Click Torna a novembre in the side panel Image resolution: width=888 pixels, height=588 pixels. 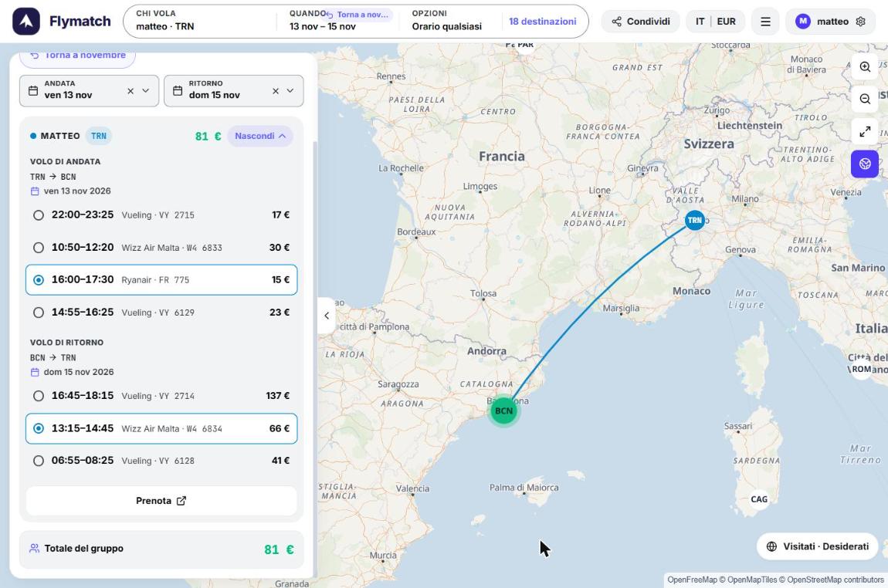click(x=78, y=56)
